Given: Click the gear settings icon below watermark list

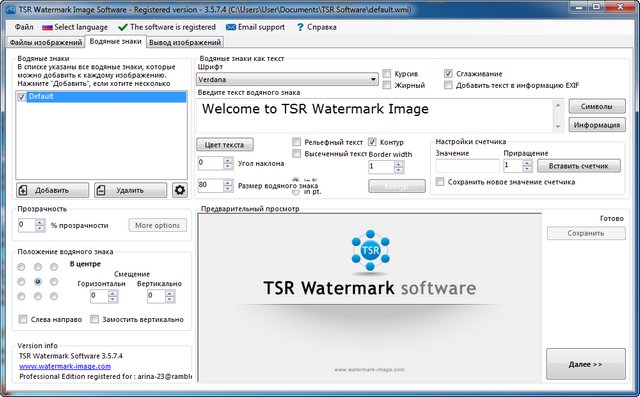Looking at the screenshot, I should pos(180,190).
